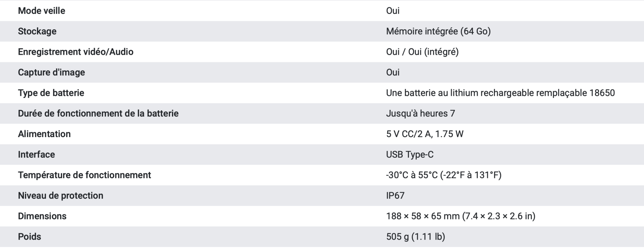This screenshot has height=248, width=644.
Task: Click the 'Stockage' specification label
Action: (37, 31)
